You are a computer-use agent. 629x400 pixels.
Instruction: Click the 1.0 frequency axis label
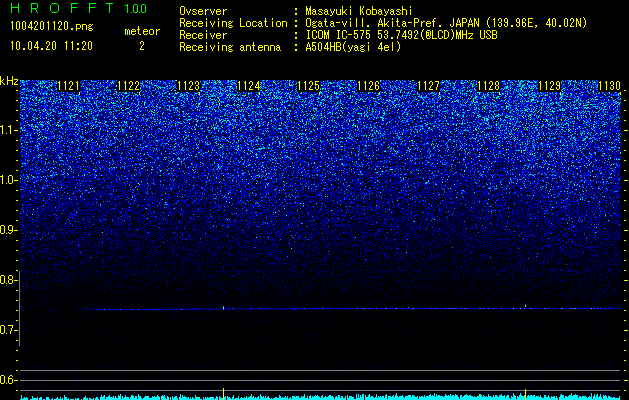pyautogui.click(x=7, y=180)
